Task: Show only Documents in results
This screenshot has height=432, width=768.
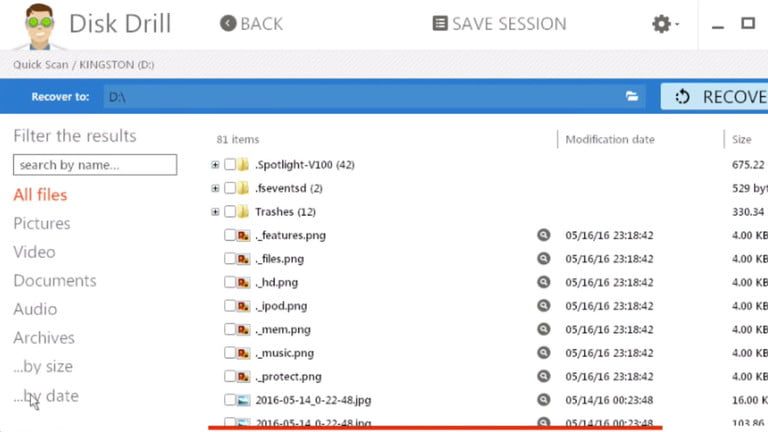Action: 55,281
